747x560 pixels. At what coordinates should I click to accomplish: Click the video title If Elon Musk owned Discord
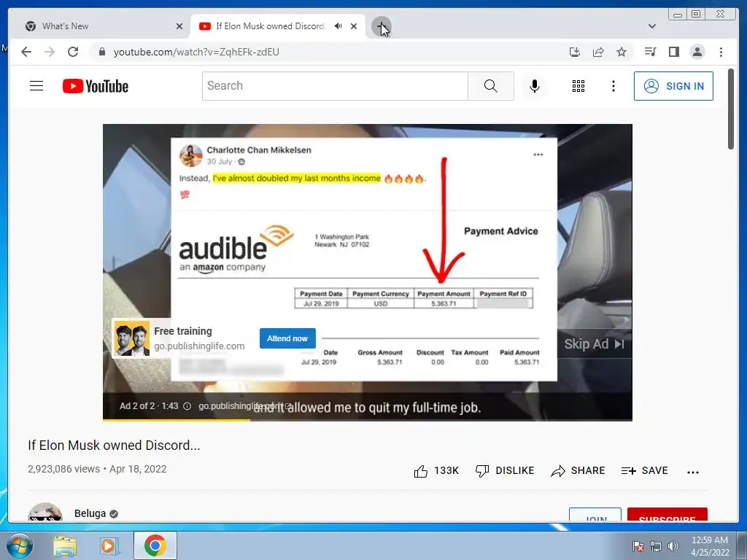coord(114,446)
